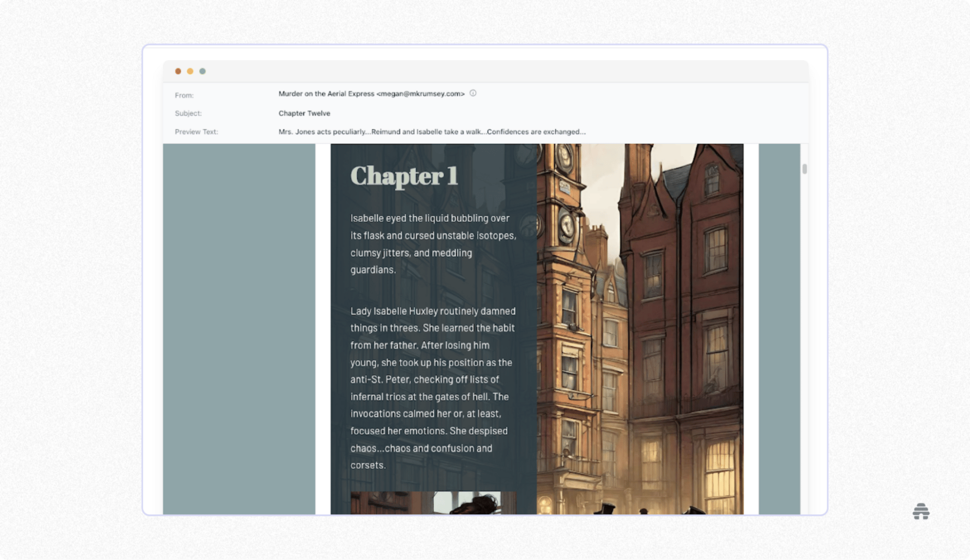Click the scrollbar on the right edge
Image resolution: width=970 pixels, height=560 pixels.
tap(804, 170)
